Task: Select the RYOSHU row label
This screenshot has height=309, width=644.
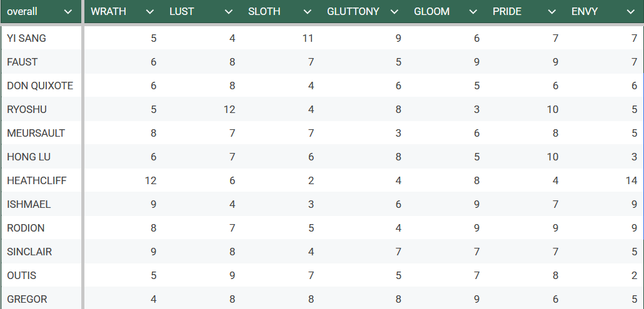Action: coord(27,109)
